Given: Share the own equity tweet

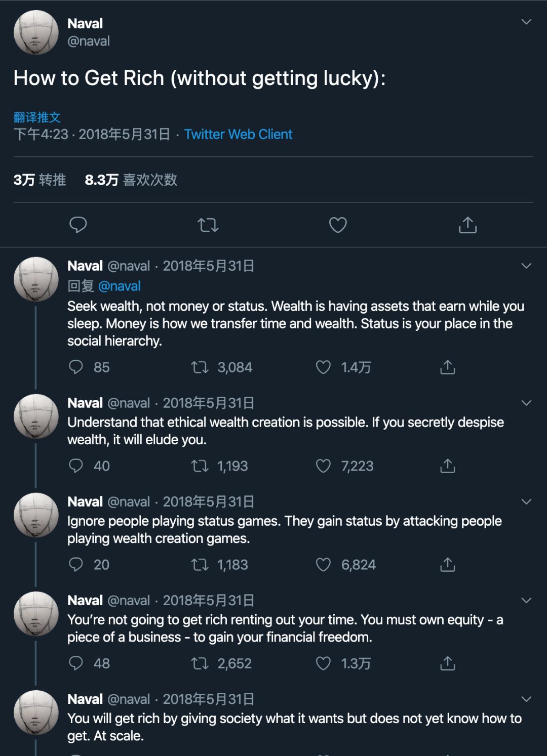Looking at the screenshot, I should [448, 663].
